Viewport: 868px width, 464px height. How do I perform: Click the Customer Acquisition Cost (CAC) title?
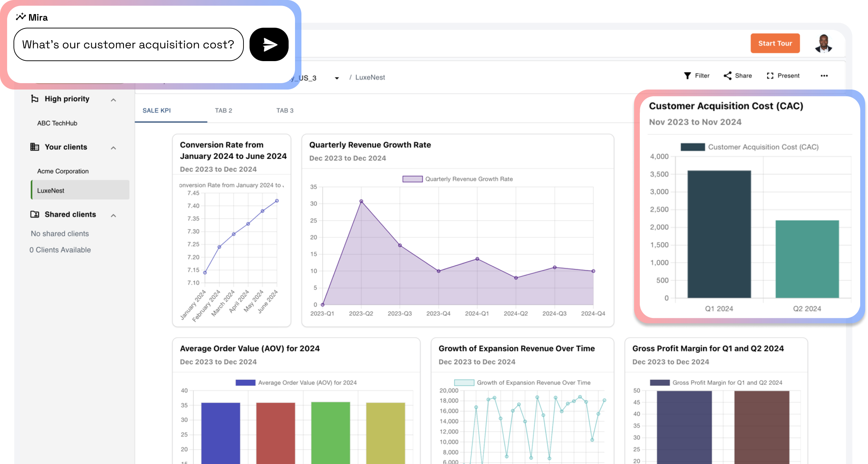point(726,106)
